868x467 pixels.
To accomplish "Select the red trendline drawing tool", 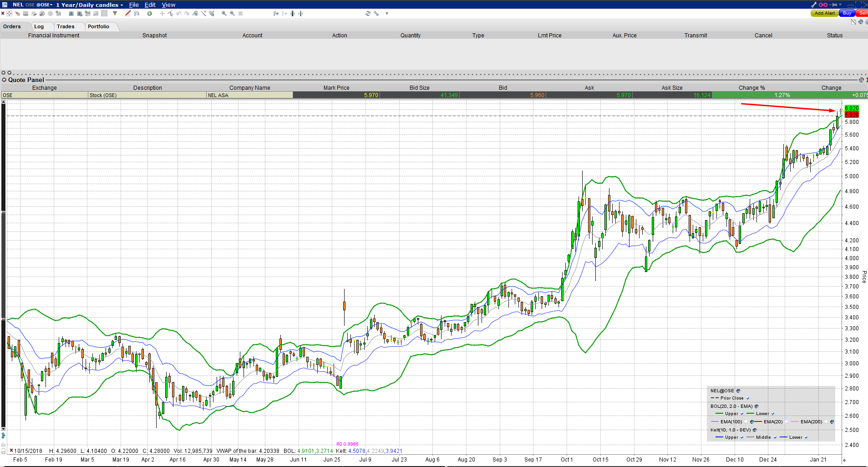I will (128, 14).
